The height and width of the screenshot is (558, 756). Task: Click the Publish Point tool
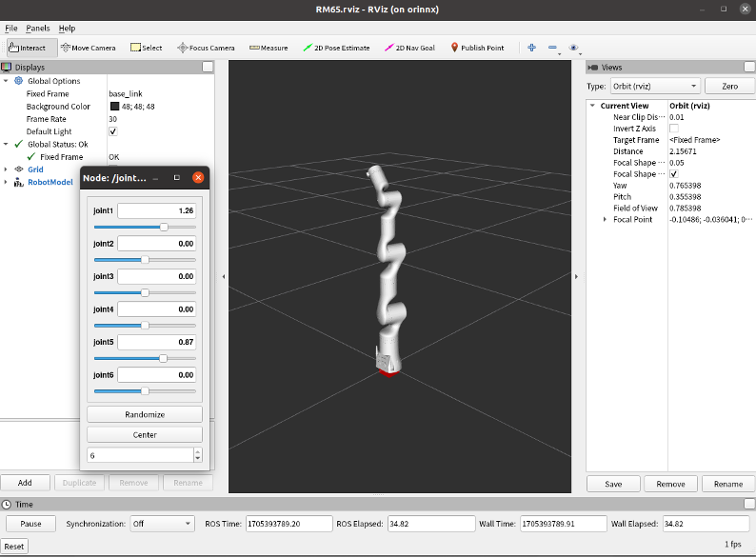(477, 48)
